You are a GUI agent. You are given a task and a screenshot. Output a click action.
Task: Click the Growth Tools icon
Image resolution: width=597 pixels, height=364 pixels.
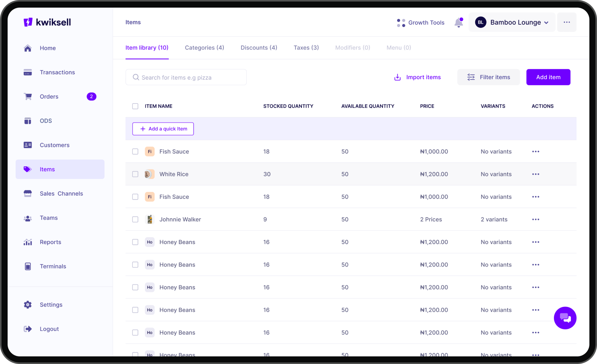coord(401,23)
